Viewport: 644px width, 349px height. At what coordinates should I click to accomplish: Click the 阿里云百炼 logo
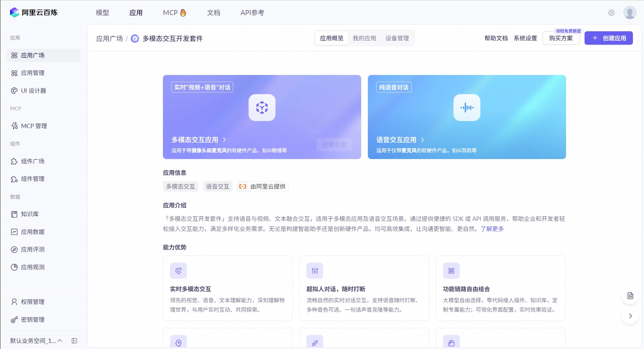click(34, 12)
